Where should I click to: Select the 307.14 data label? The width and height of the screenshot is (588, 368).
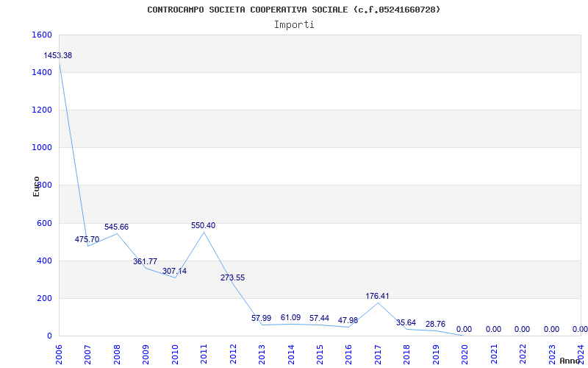174,271
